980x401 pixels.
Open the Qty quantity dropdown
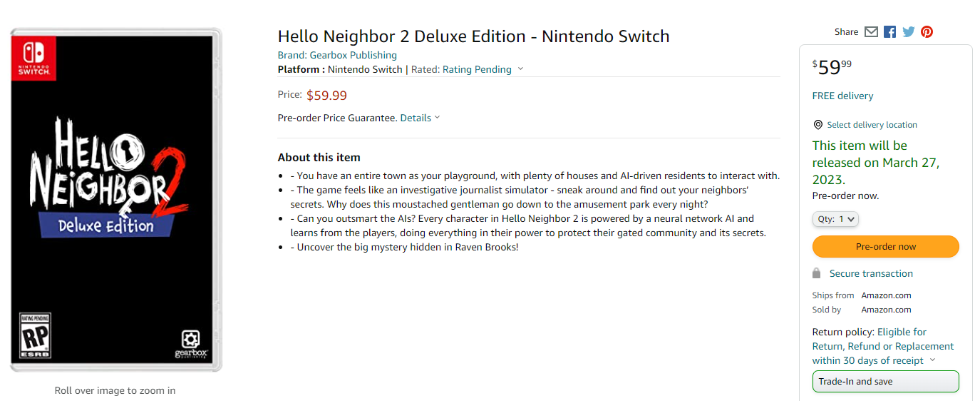[835, 220]
